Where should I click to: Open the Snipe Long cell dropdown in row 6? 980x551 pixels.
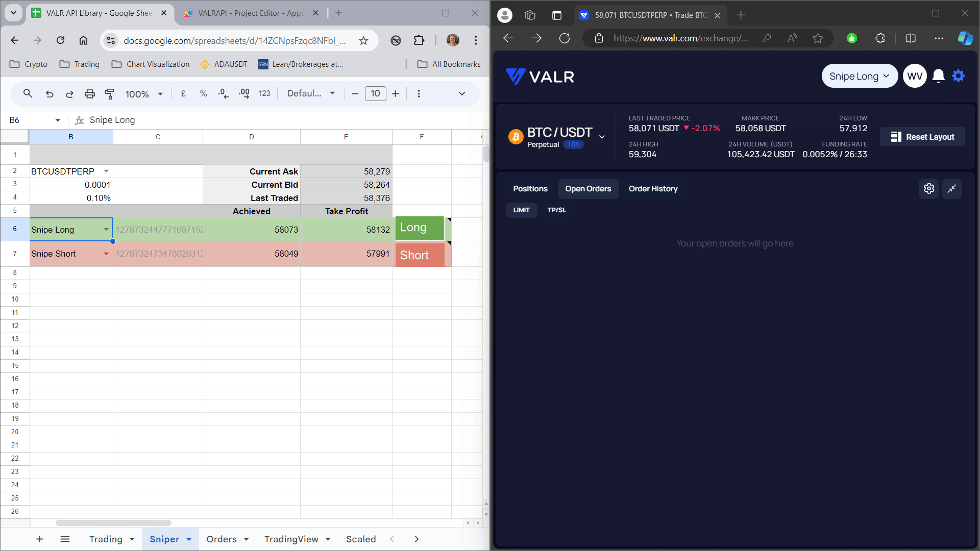[x=106, y=230]
